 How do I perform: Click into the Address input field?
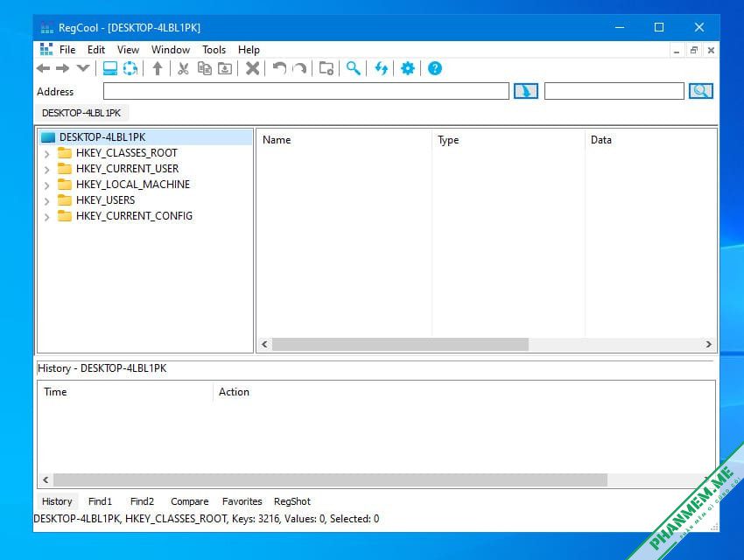306,91
